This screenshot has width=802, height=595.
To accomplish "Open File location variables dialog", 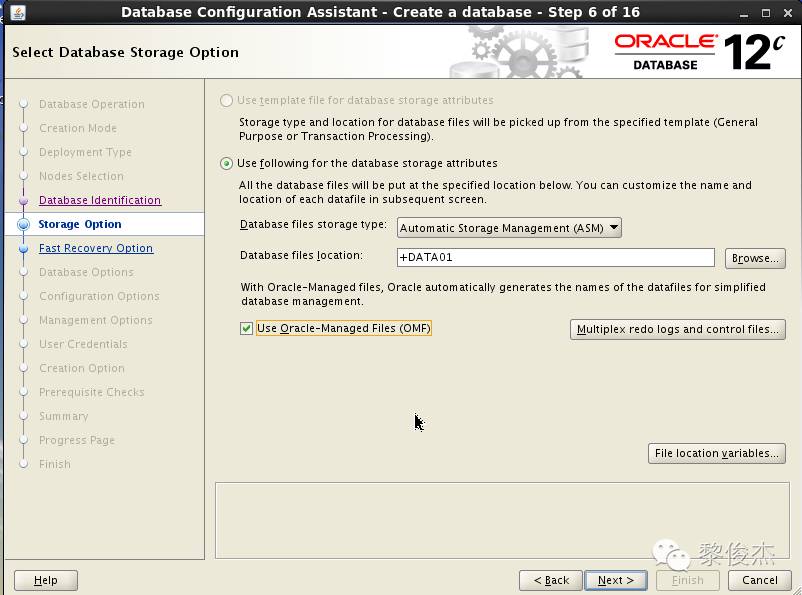I will (717, 453).
